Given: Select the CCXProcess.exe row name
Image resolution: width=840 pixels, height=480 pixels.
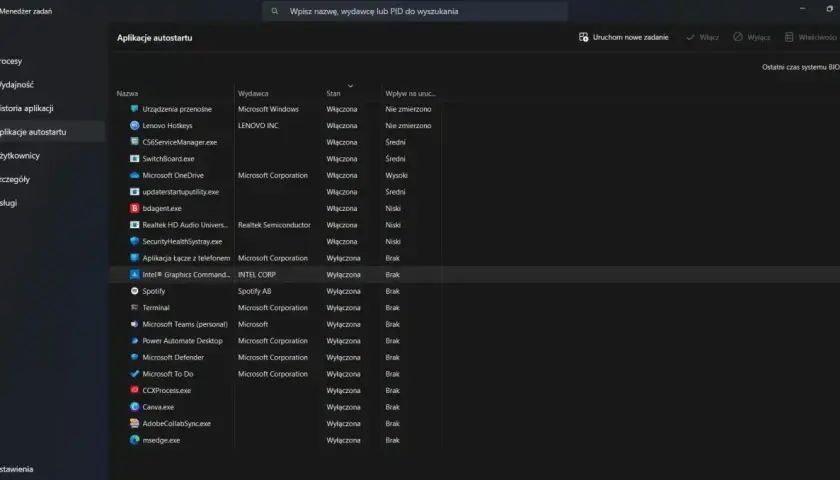Looking at the screenshot, I should [167, 391].
